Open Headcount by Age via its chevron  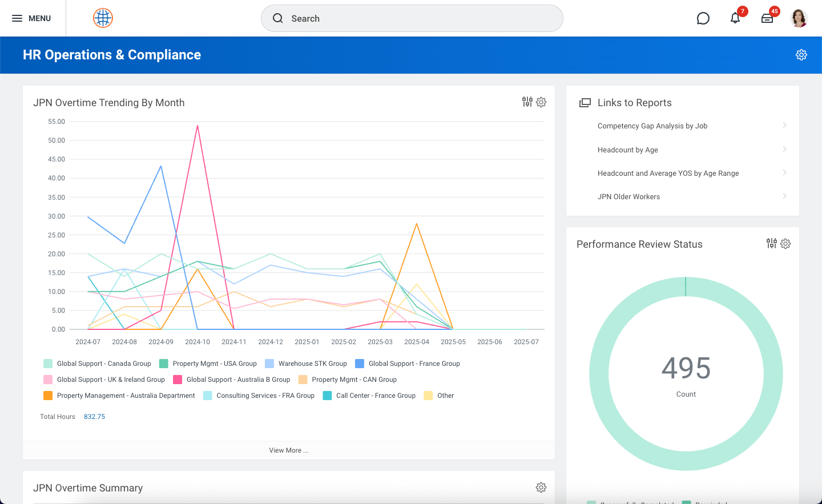(x=784, y=149)
